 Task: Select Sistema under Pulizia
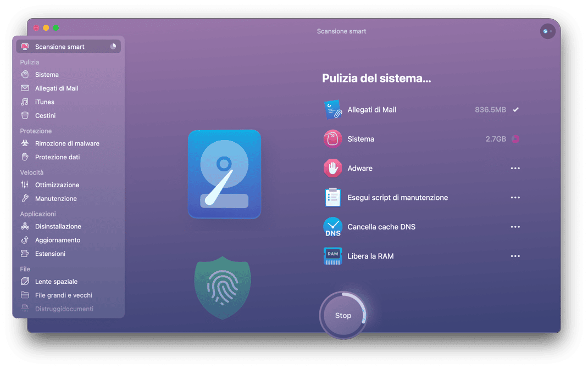(x=68, y=74)
